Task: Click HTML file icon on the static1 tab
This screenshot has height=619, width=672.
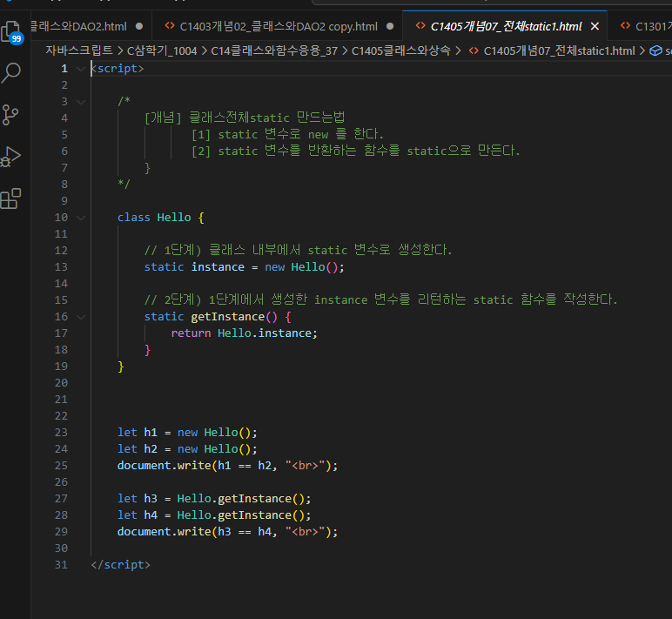Action: coord(420,26)
